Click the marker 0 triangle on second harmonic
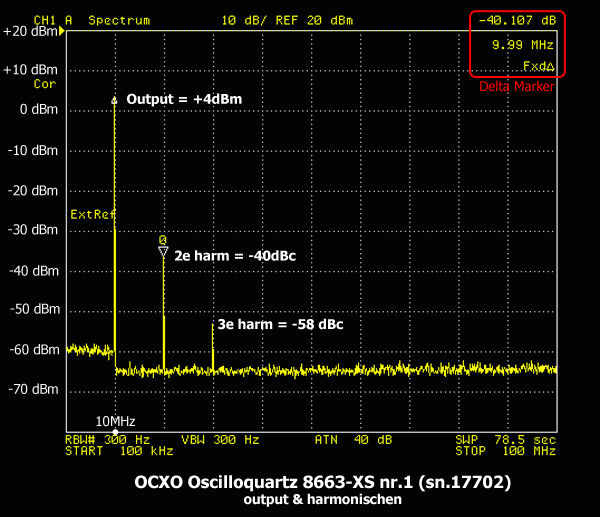This screenshot has height=517, width=600. coord(163,252)
